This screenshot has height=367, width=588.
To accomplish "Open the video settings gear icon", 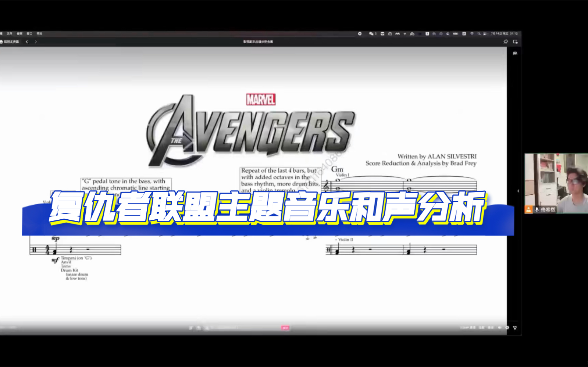I will click(x=507, y=327).
